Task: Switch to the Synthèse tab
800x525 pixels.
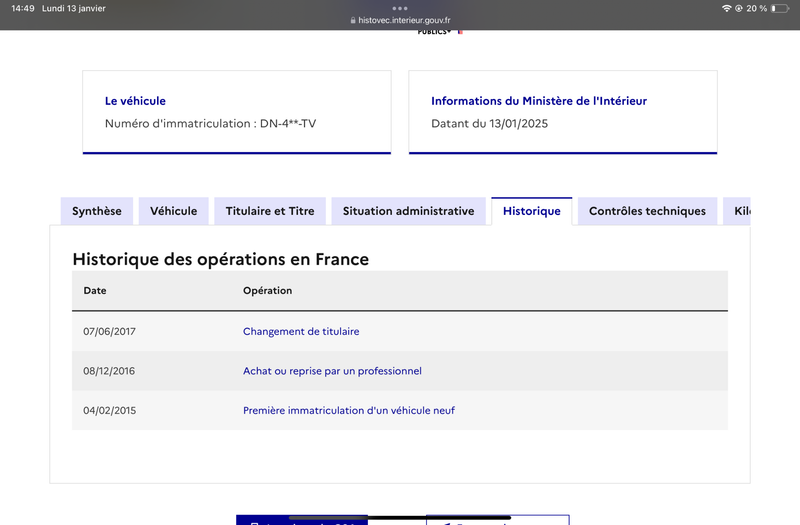Action: 97,211
